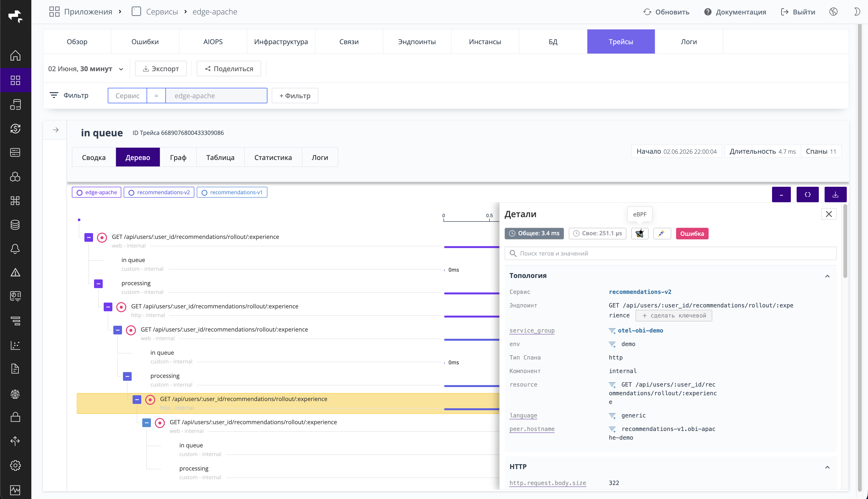
Task: Collapse the last web - internal GET span
Action: coord(147,423)
